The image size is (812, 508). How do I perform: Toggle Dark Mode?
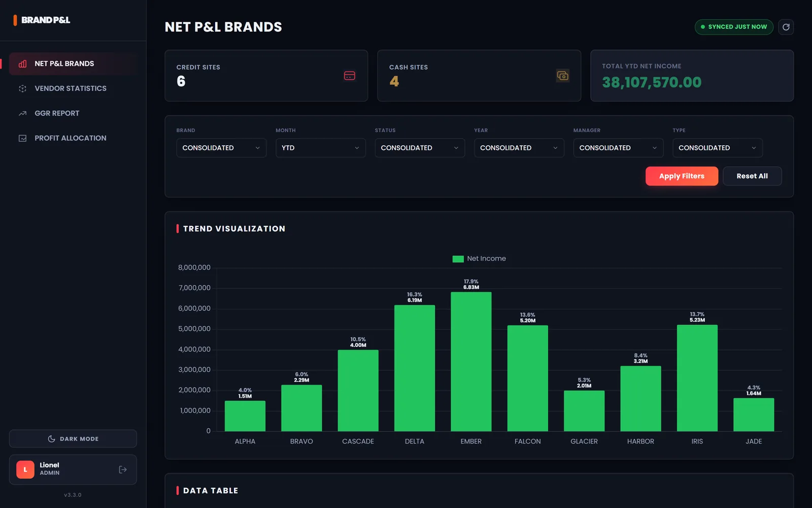click(73, 439)
